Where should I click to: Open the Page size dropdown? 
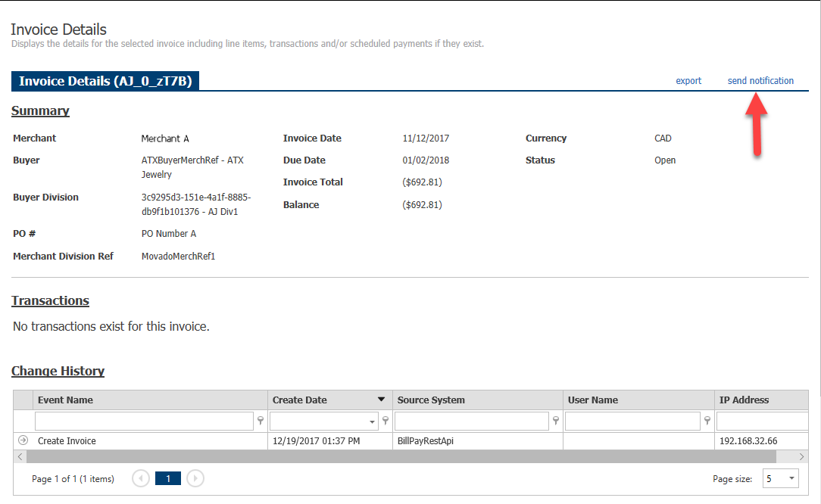click(791, 478)
